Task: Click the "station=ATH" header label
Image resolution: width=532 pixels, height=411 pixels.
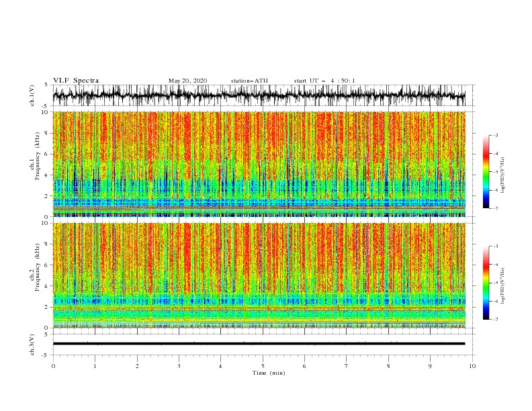Action: coord(249,81)
